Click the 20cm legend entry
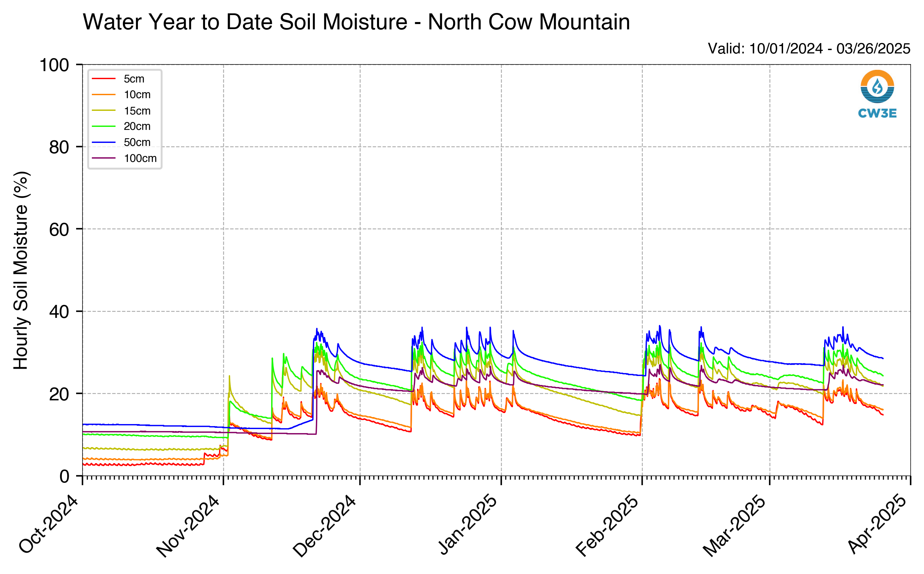Image resolution: width=924 pixels, height=574 pixels. click(x=122, y=126)
